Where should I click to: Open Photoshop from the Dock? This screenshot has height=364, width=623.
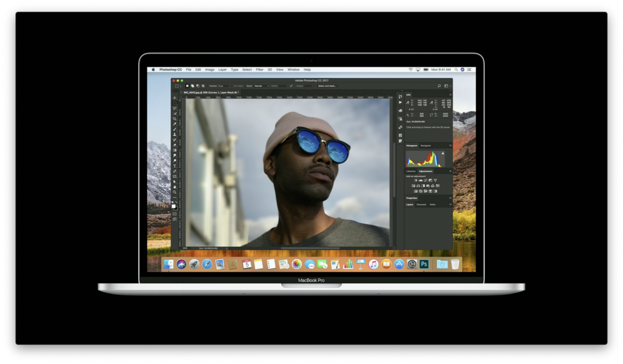pyautogui.click(x=424, y=264)
